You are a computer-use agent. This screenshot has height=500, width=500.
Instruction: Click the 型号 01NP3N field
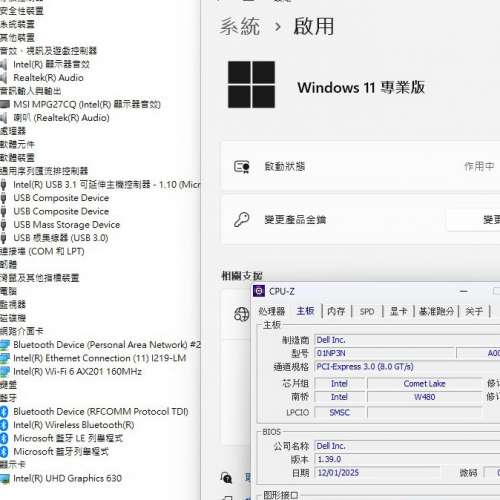tap(385, 353)
